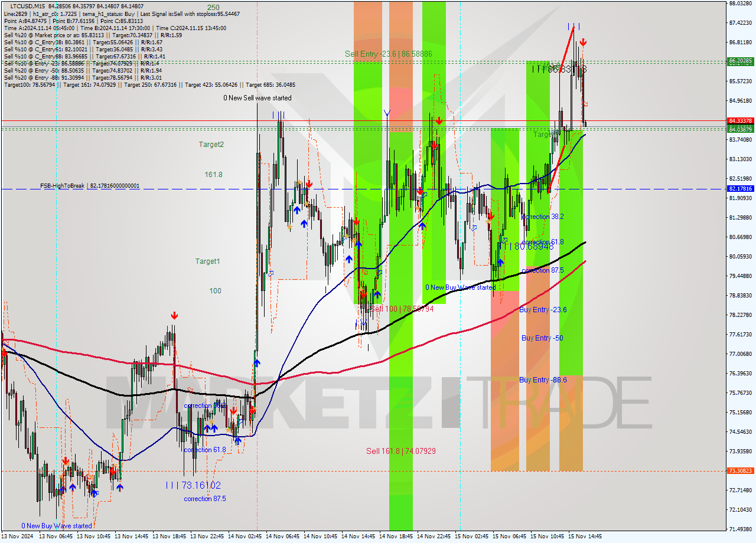This screenshot has width=756, height=543.
Task: Click the 'Target2' label
Action: (x=211, y=144)
